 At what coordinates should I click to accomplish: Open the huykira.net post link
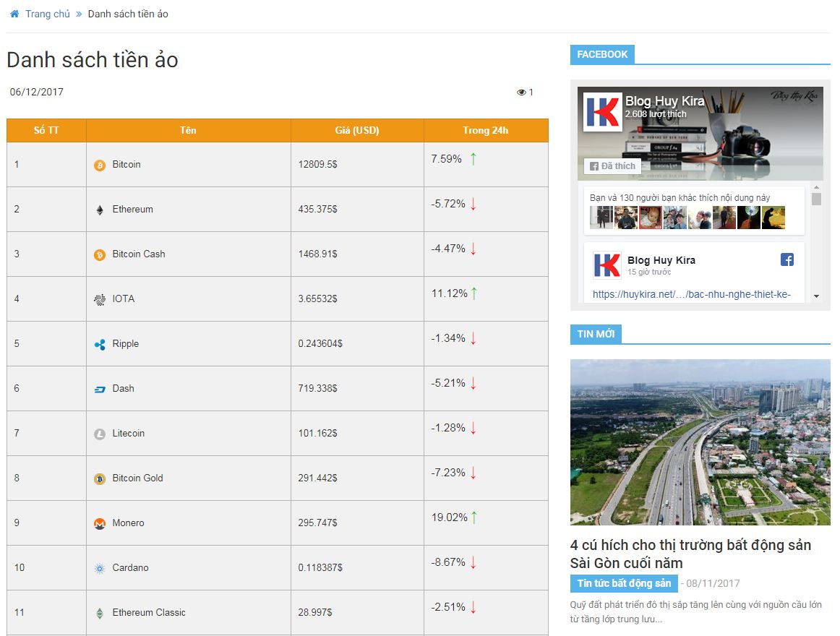(691, 294)
